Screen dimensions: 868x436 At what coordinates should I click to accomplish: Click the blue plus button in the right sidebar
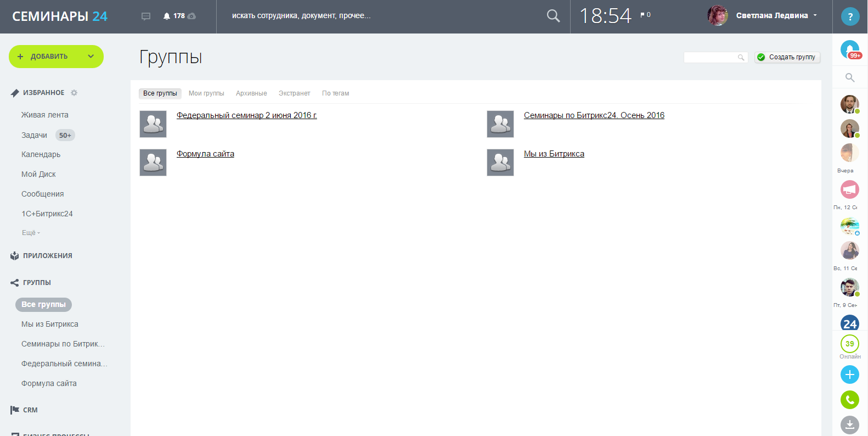click(849, 374)
